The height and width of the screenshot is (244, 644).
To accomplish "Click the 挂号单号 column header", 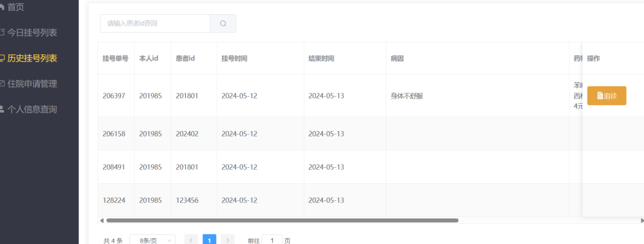I will [x=115, y=58].
